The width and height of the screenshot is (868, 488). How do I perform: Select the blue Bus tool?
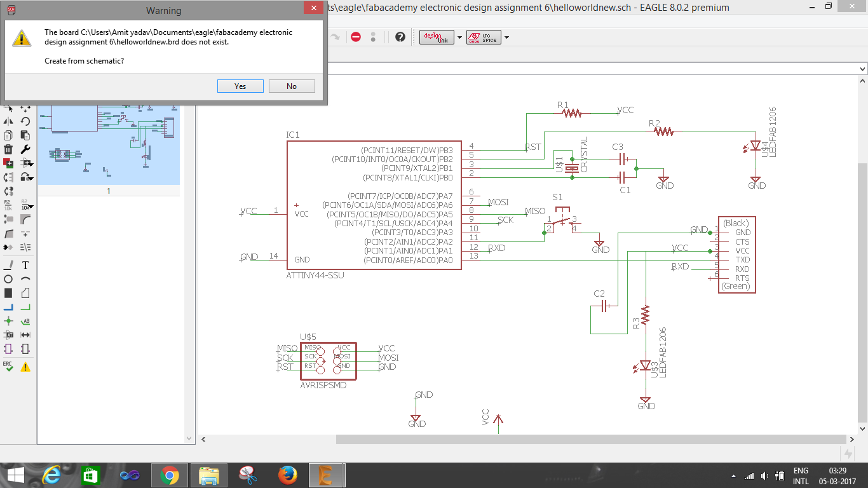(8, 307)
